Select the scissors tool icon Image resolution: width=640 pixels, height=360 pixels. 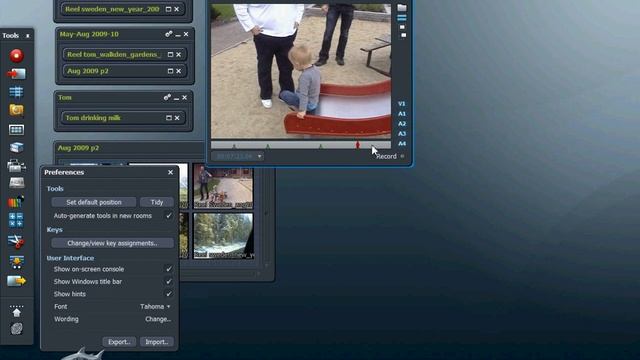coord(16,242)
